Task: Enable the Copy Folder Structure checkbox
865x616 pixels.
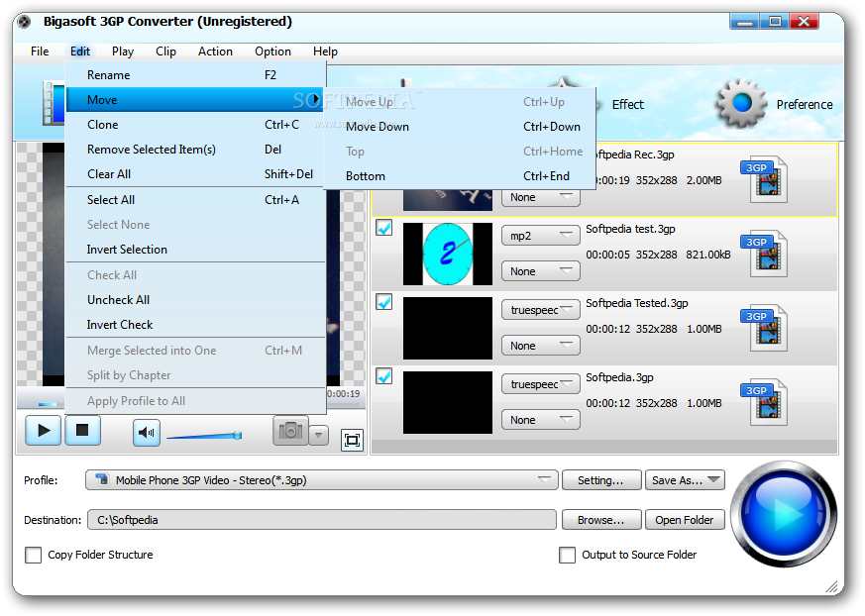Action: (x=33, y=555)
